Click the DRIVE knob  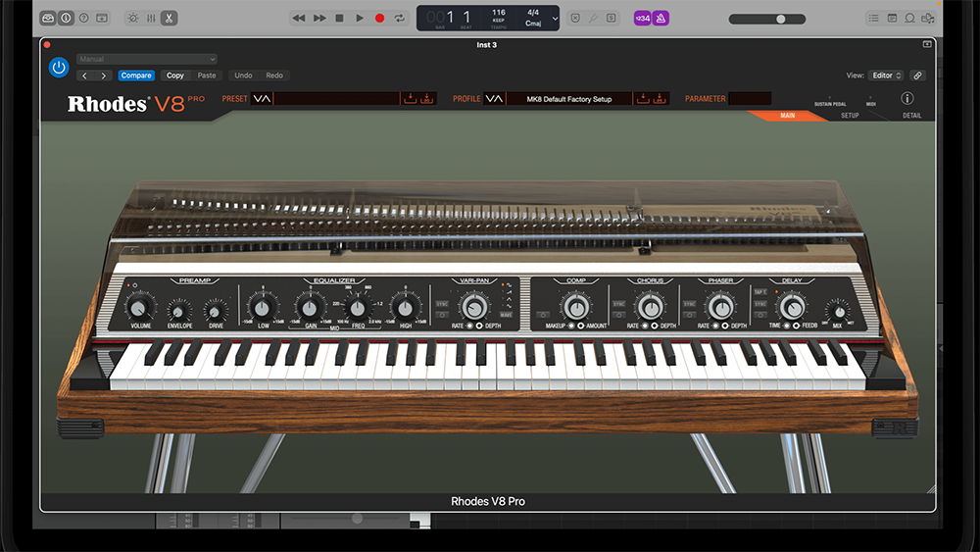[215, 311]
